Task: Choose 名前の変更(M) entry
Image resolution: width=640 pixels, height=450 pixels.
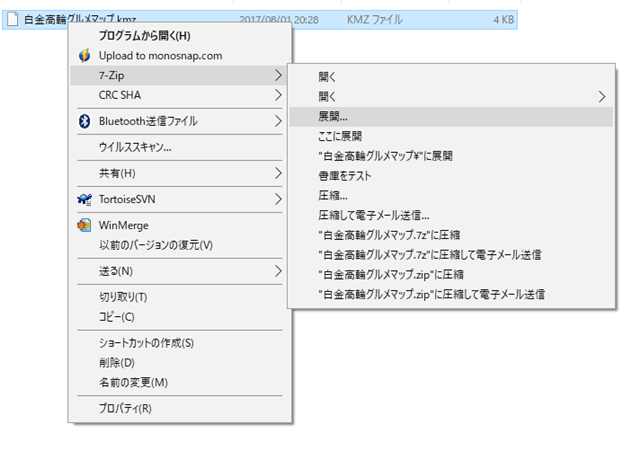Action: 180,383
